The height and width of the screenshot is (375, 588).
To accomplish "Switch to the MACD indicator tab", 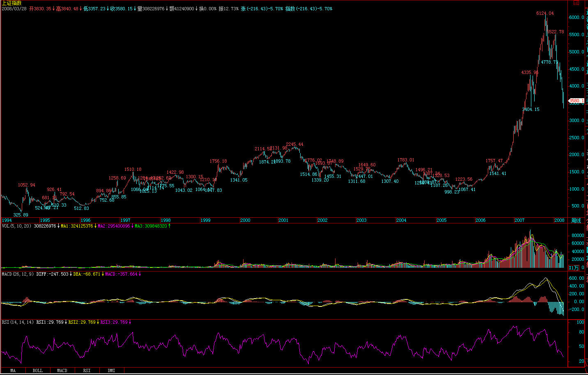I will point(62,370).
